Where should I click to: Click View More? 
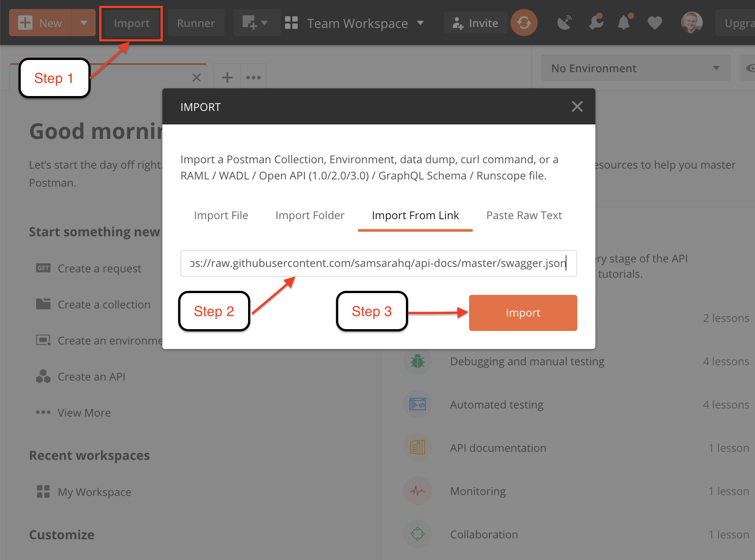point(84,413)
